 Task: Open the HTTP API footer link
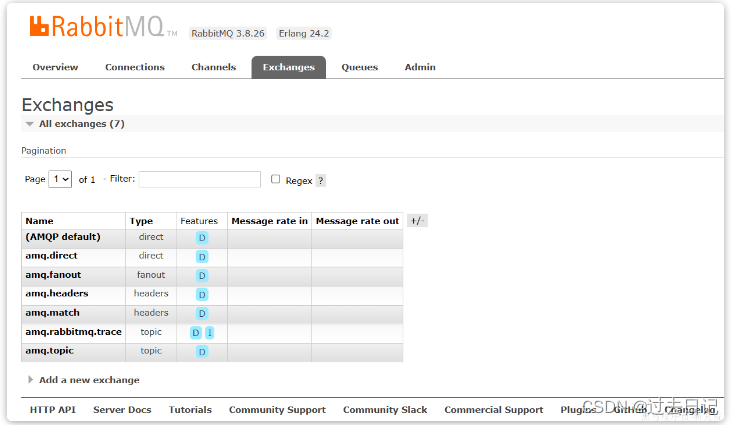point(52,410)
